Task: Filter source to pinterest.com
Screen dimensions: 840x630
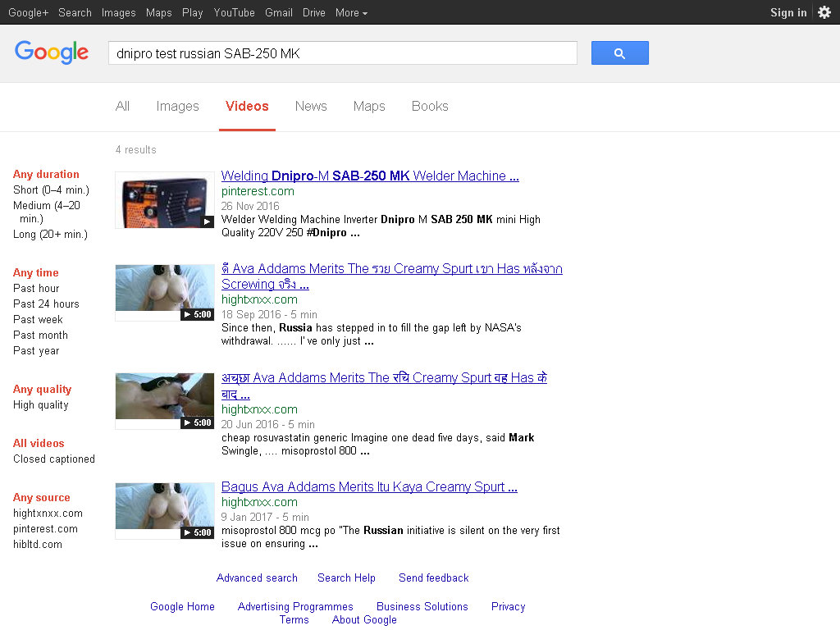Action: coord(46,529)
